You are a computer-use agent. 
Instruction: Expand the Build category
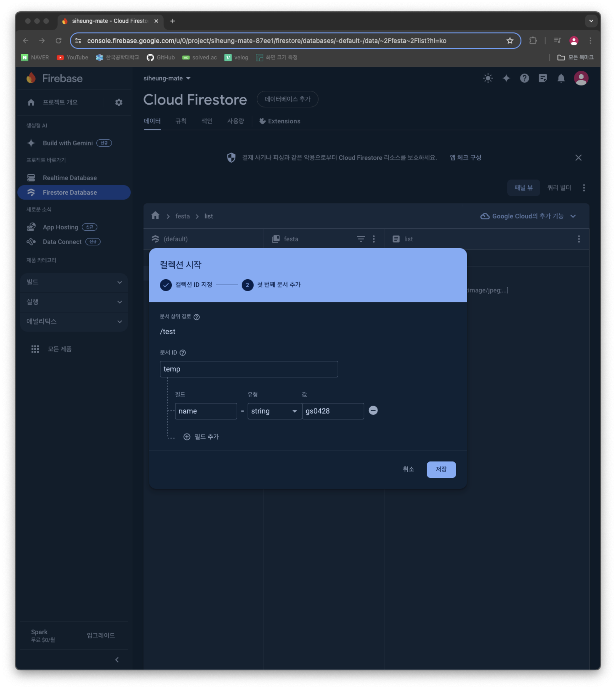click(x=74, y=282)
